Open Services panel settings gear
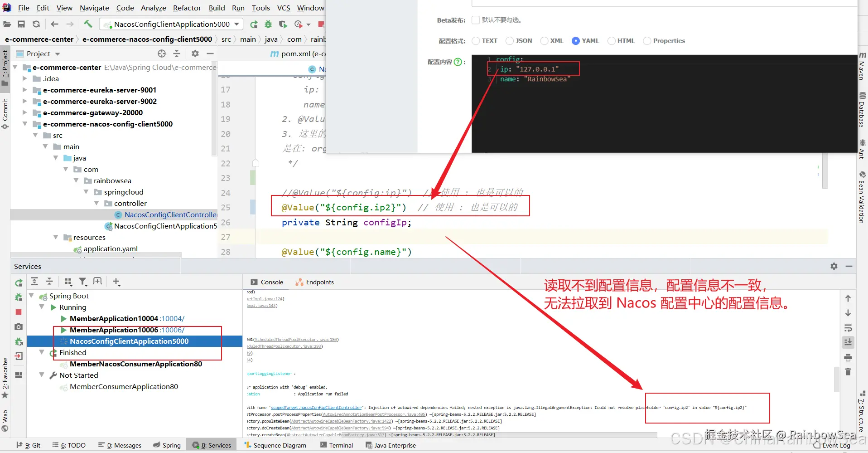This screenshot has width=868, height=453. pyautogui.click(x=834, y=266)
